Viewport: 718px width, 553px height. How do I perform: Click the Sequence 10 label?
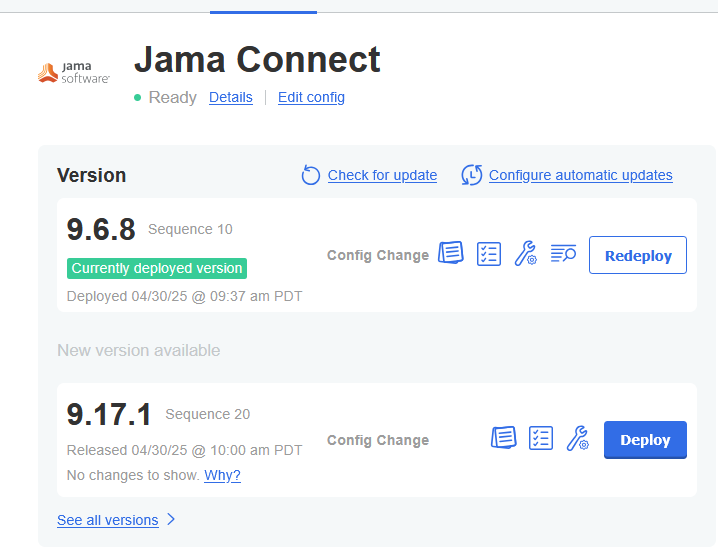coord(190,229)
